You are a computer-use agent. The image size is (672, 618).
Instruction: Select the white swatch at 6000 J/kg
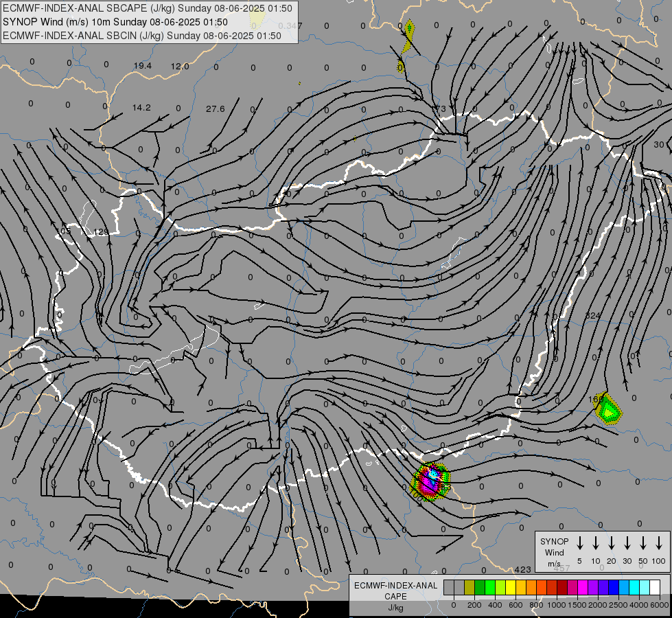coord(654,587)
